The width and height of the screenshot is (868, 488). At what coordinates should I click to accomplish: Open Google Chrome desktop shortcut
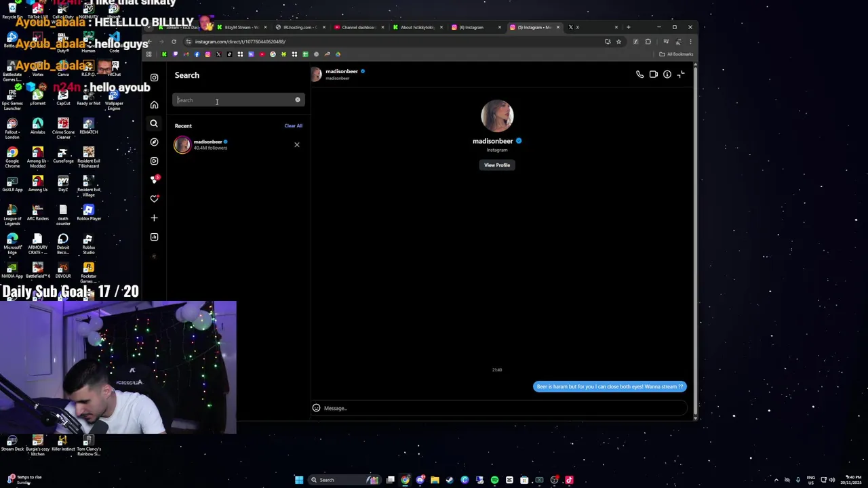(x=12, y=157)
